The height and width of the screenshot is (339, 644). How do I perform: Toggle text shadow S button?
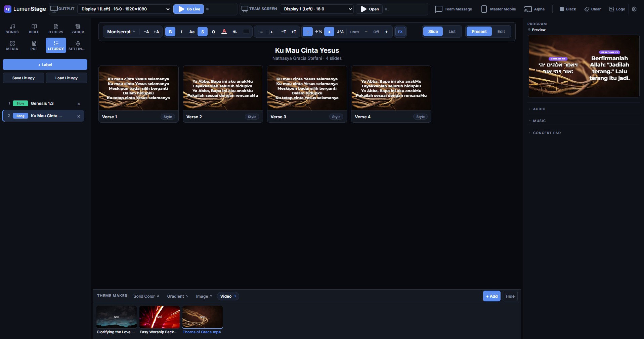203,32
